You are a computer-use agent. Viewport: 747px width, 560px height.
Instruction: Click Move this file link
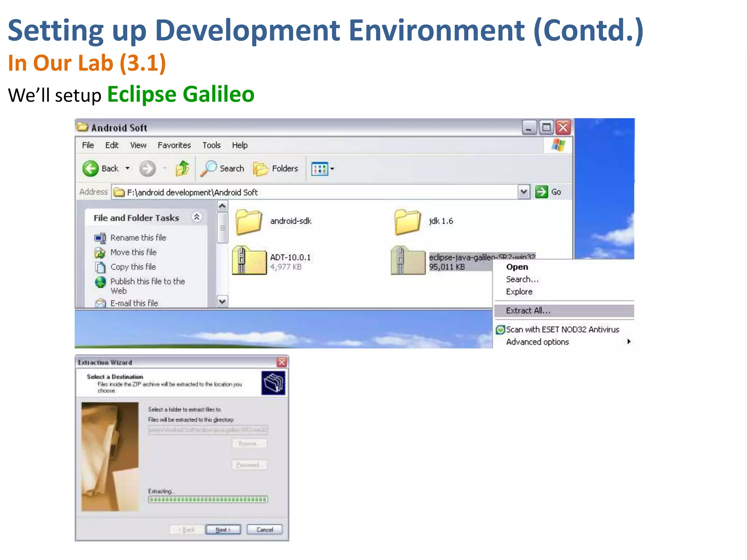tap(133, 252)
